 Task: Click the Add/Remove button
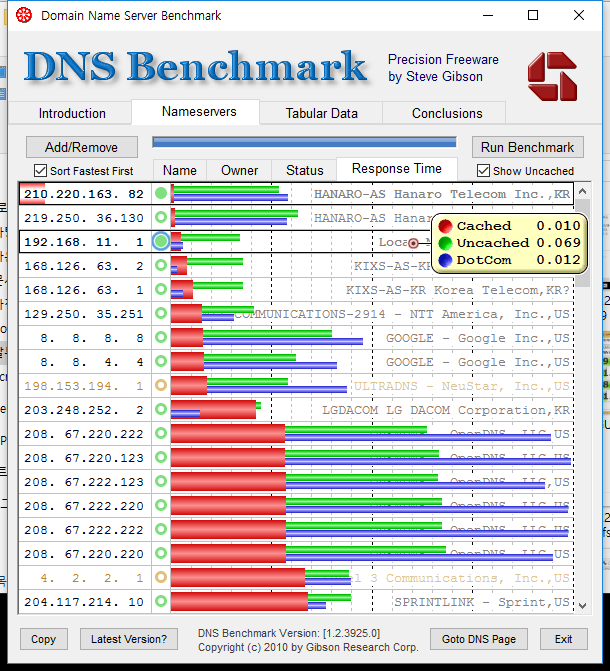[x=82, y=147]
